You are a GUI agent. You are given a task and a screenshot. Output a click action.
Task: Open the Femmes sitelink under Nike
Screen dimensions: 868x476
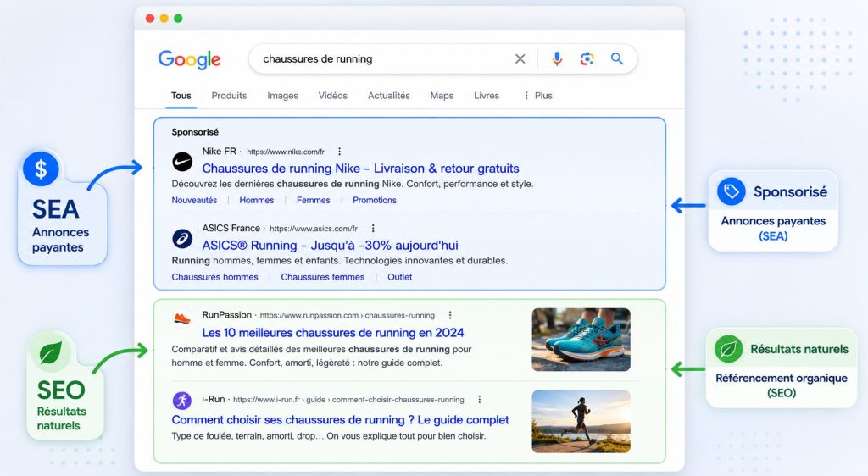pos(314,200)
